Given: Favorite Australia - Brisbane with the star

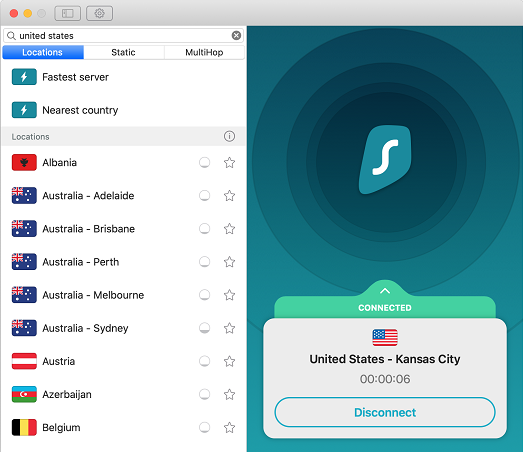Looking at the screenshot, I should pyautogui.click(x=229, y=229).
